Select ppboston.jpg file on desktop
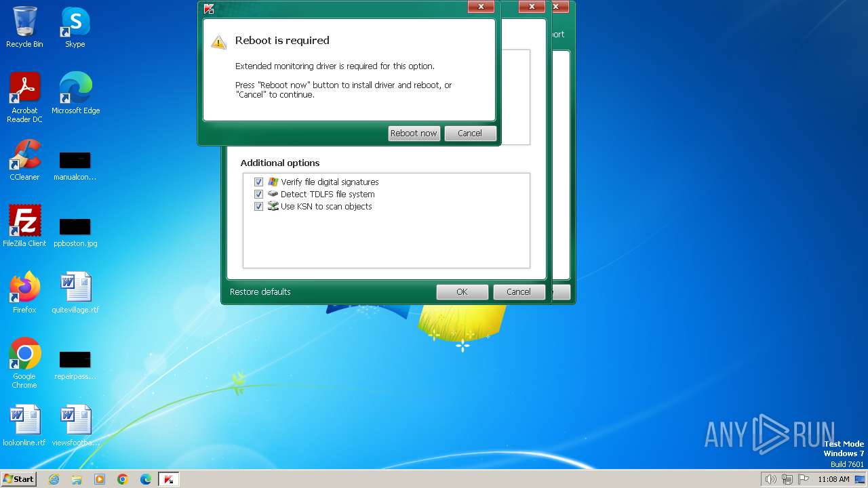Screen dimensions: 868x488 [75, 232]
